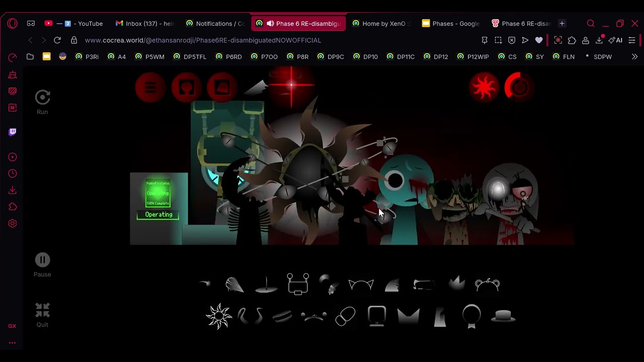Mute the Phase 6 tab via its speaker icon
Viewport: 644px width, 362px height.
(270, 24)
